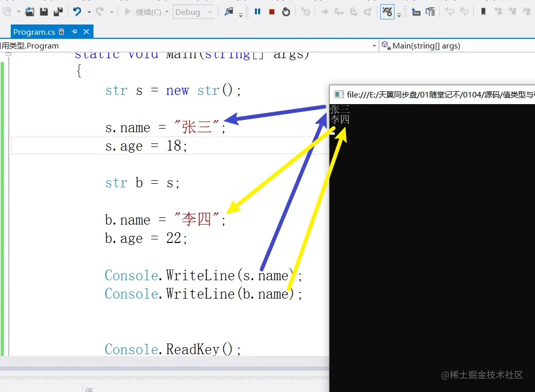This screenshot has height=392, width=535.
Task: Open debug toolbar overflow options arrow
Action: [x=399, y=15]
